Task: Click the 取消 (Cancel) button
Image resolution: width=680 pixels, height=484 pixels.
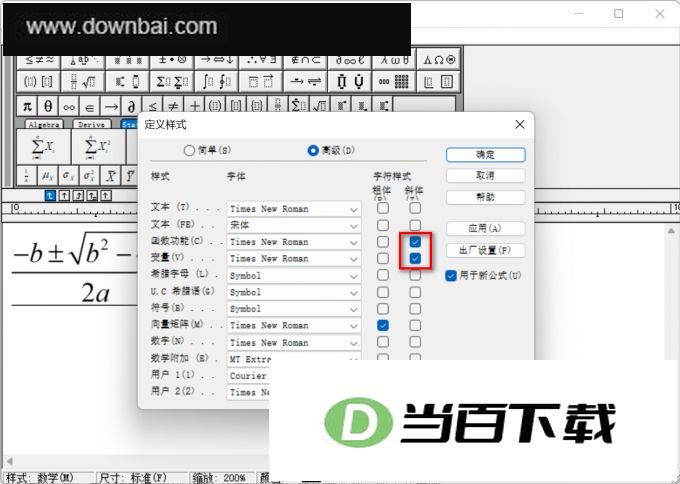Action: (x=485, y=176)
